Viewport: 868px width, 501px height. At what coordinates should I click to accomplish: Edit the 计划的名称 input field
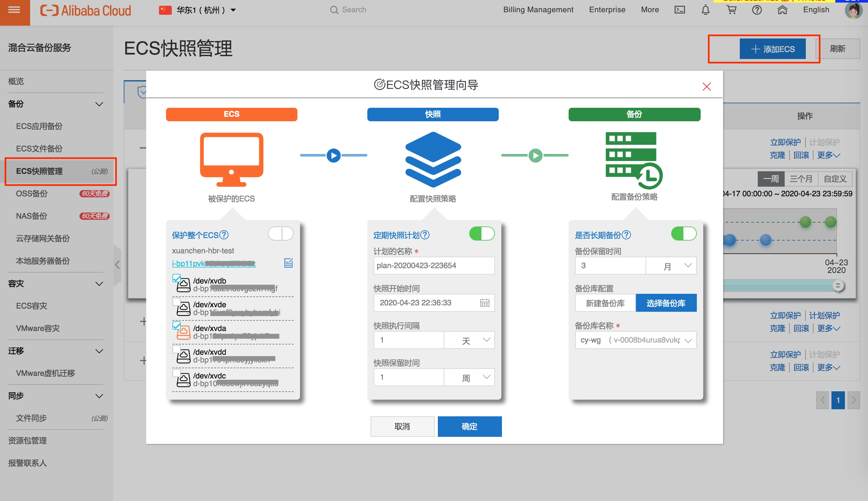[434, 266]
